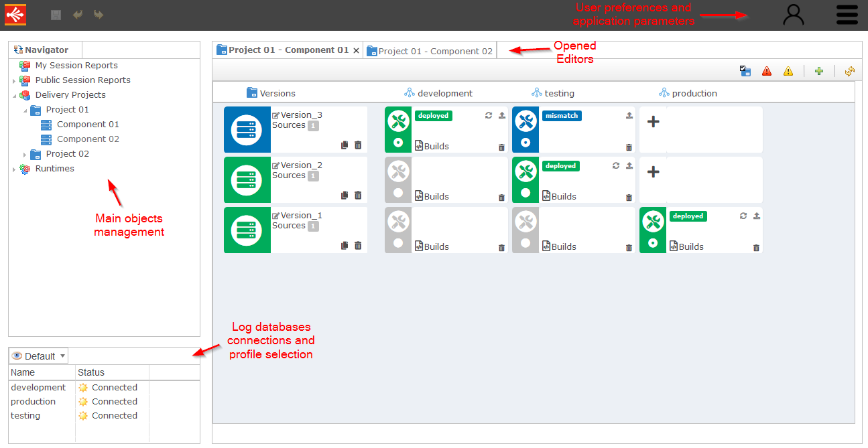Upload the deployed build in the development column
Screen dimensions: 868x448
(x=501, y=115)
